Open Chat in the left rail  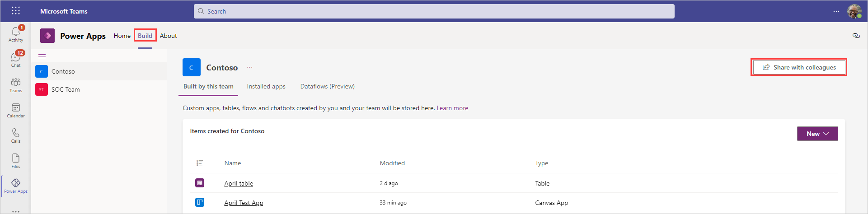[16, 60]
